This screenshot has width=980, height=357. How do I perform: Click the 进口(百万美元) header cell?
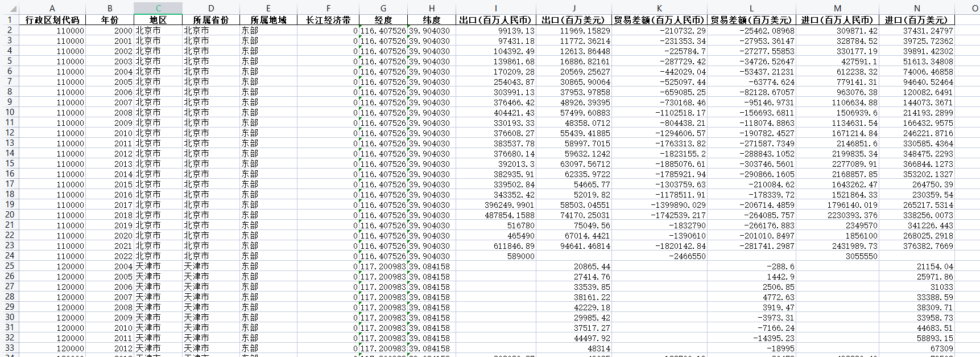point(917,20)
